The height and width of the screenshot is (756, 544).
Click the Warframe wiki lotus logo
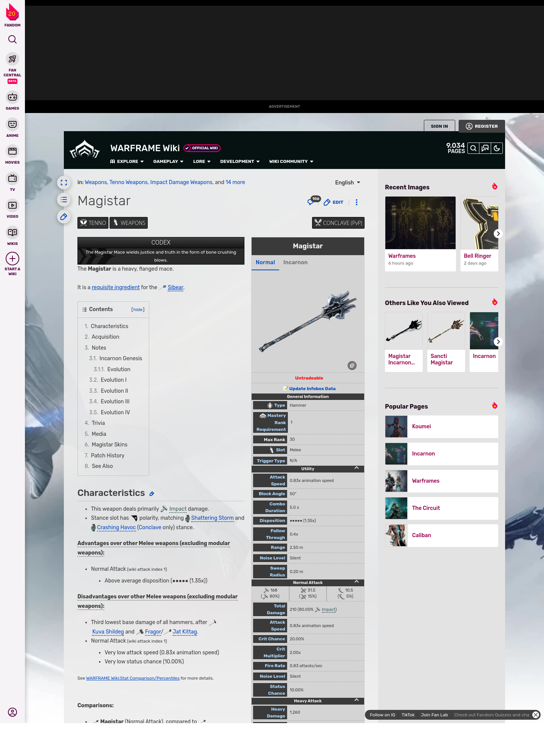point(85,150)
